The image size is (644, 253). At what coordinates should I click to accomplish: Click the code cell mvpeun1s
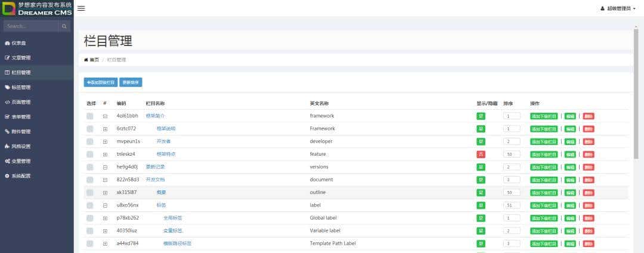click(128, 141)
